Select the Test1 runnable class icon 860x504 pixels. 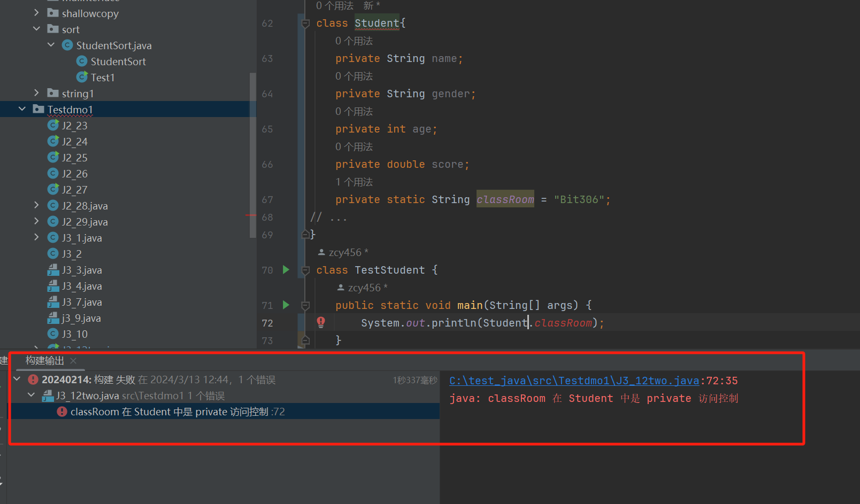(82, 77)
